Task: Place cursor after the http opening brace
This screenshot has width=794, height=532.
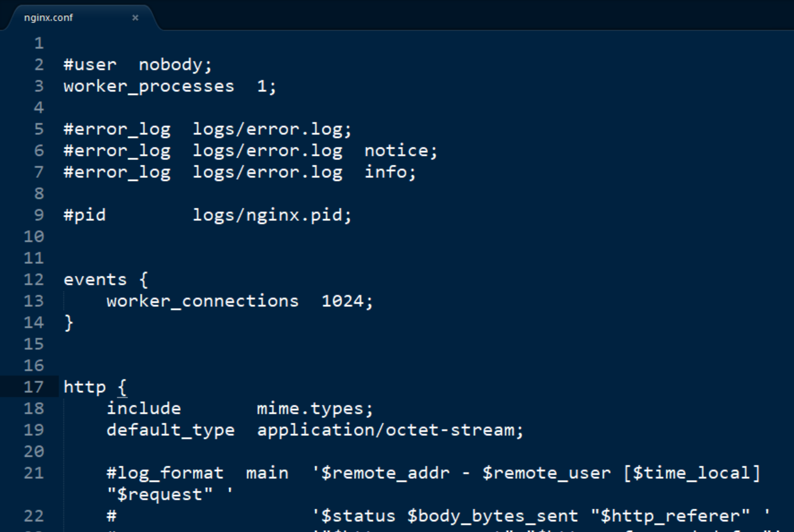Action: click(128, 387)
